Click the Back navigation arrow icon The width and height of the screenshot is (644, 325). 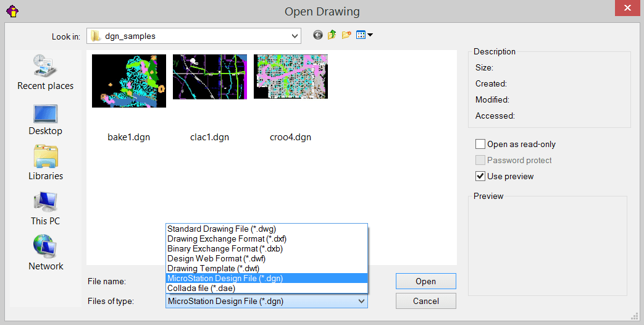[318, 35]
